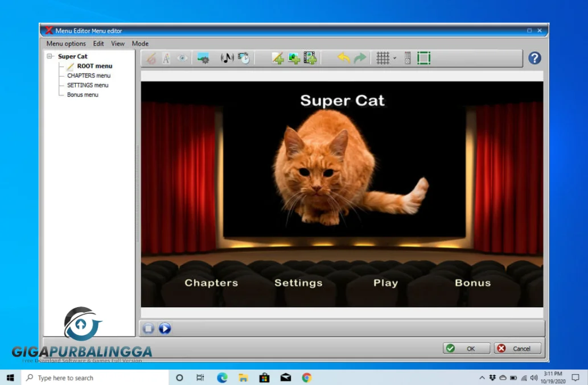
Task: Open Microsoft Store from taskbar
Action: [264, 378]
